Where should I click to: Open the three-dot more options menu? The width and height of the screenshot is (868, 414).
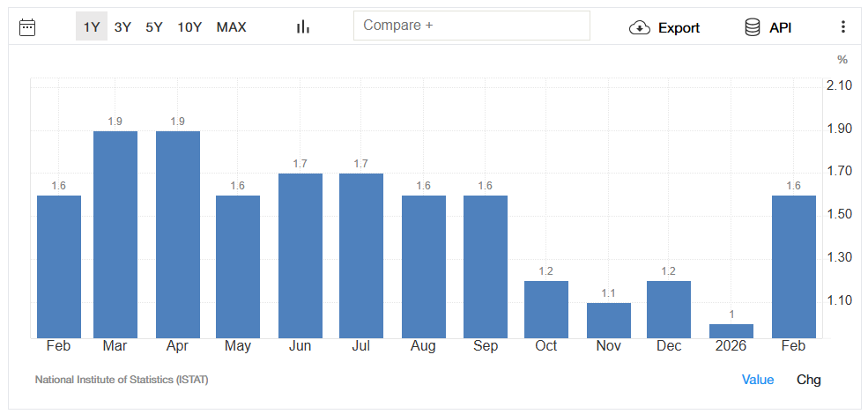click(842, 27)
